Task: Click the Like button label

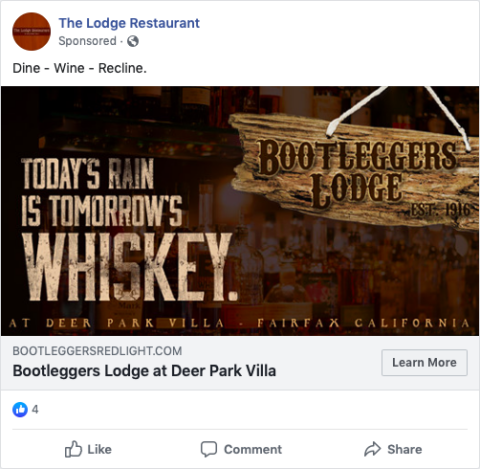Action: pos(99,449)
